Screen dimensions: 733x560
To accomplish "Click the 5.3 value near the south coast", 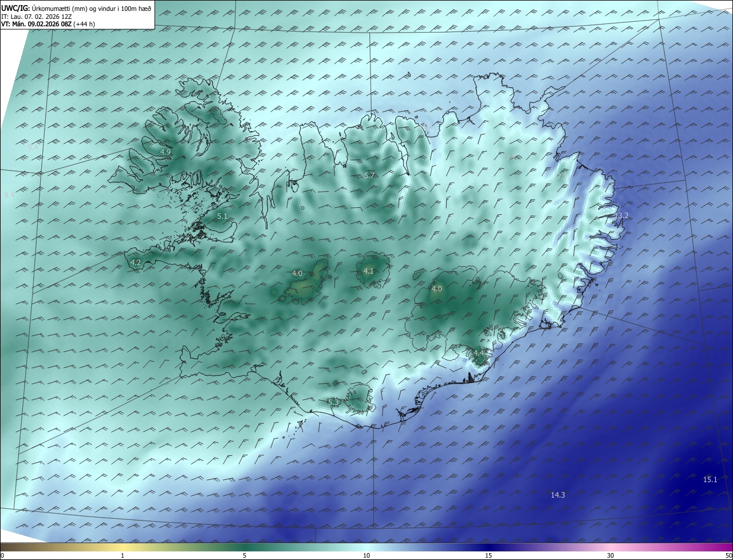I will click(334, 402).
